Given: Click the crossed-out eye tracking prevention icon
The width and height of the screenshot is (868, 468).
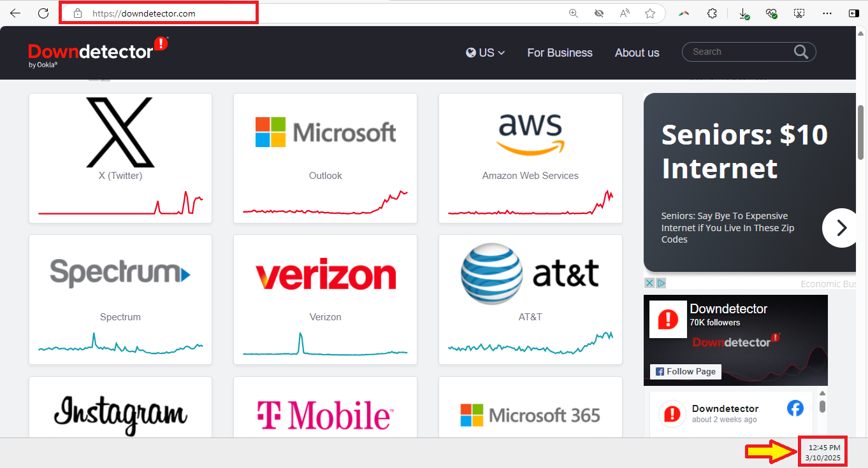Looking at the screenshot, I should coord(598,13).
